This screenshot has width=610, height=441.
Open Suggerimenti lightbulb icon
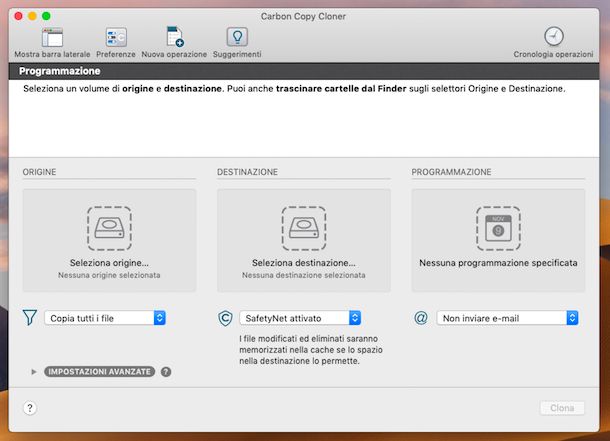pyautogui.click(x=237, y=37)
